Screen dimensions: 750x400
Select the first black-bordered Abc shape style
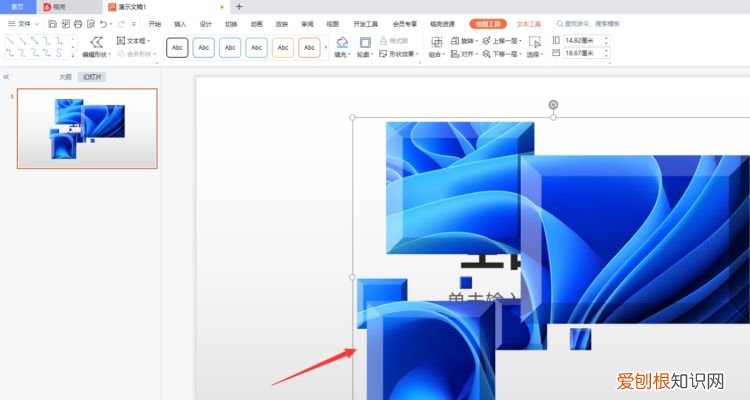(177, 47)
